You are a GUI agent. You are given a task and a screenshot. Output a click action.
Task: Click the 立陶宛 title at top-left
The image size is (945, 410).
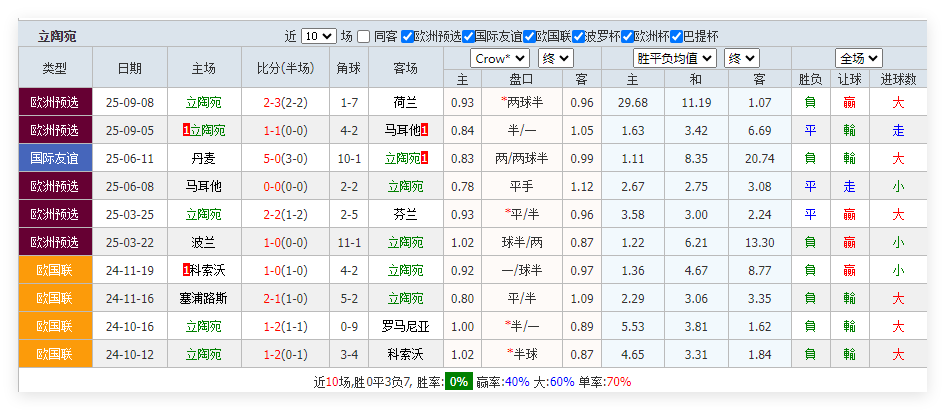(x=57, y=36)
